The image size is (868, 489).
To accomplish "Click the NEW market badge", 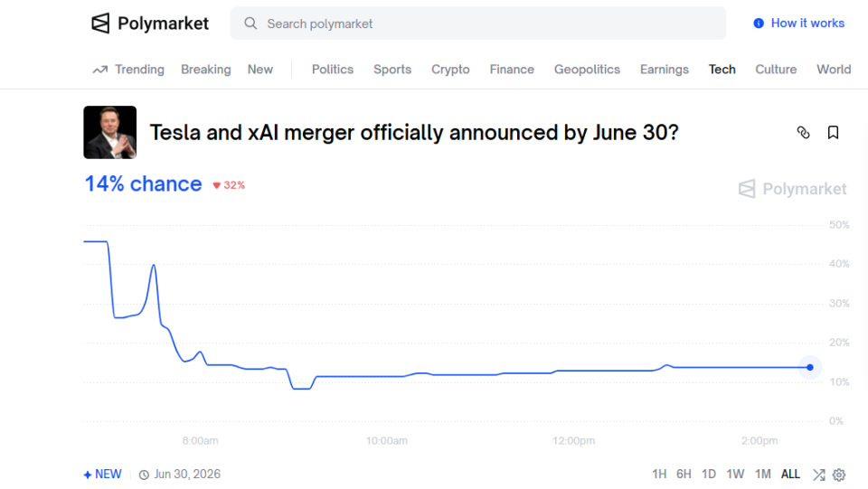I will pyautogui.click(x=102, y=475).
